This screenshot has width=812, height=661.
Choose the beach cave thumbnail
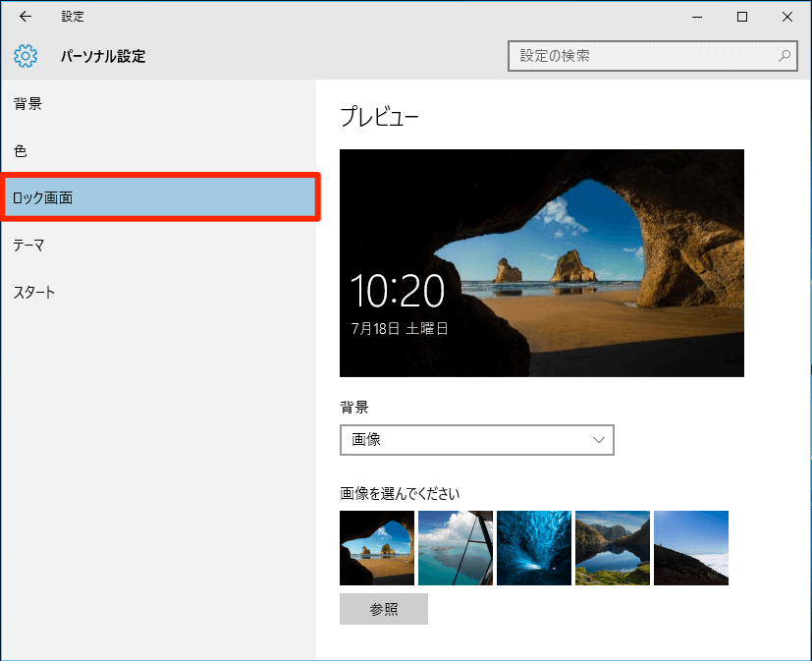click(x=377, y=548)
